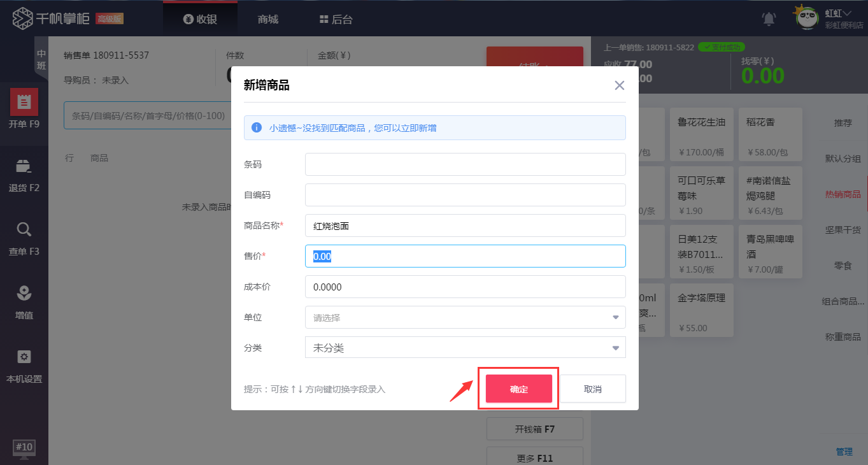Open the 管理 link
The image size is (868, 465).
(x=844, y=451)
